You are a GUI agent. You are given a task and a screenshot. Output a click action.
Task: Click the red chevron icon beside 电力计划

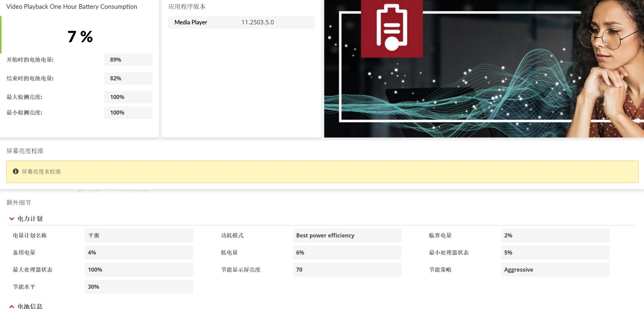[12, 219]
